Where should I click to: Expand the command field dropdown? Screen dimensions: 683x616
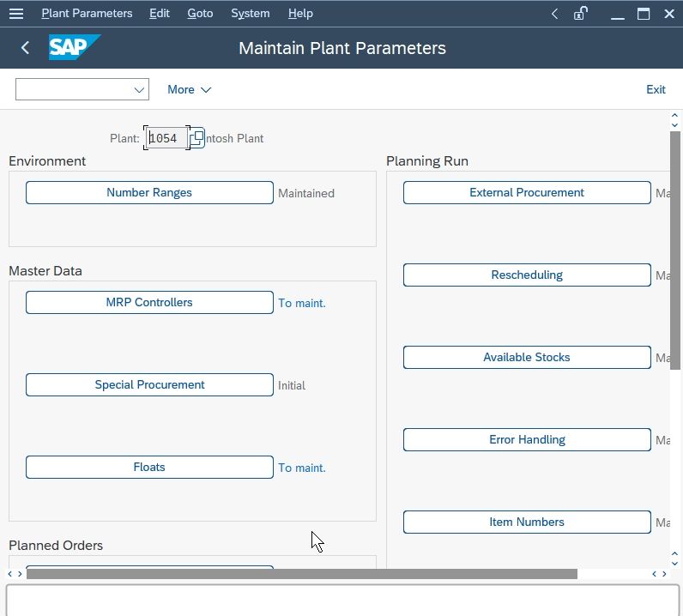(139, 90)
